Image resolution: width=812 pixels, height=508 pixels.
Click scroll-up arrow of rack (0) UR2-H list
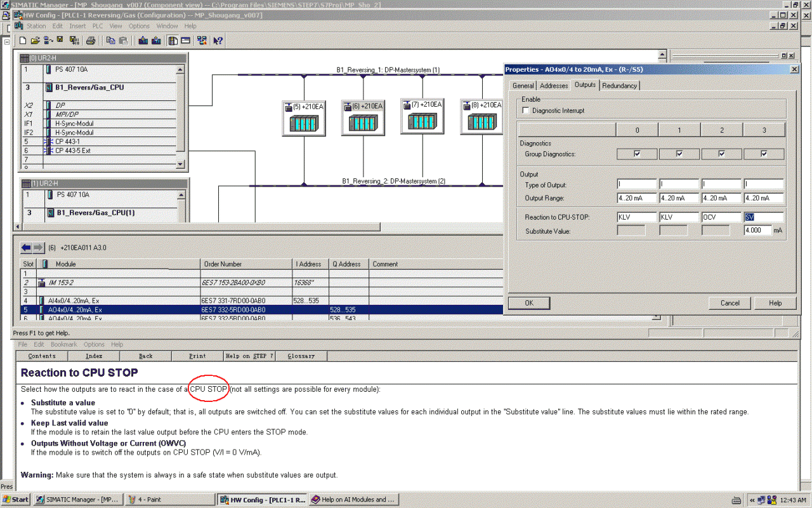point(180,69)
